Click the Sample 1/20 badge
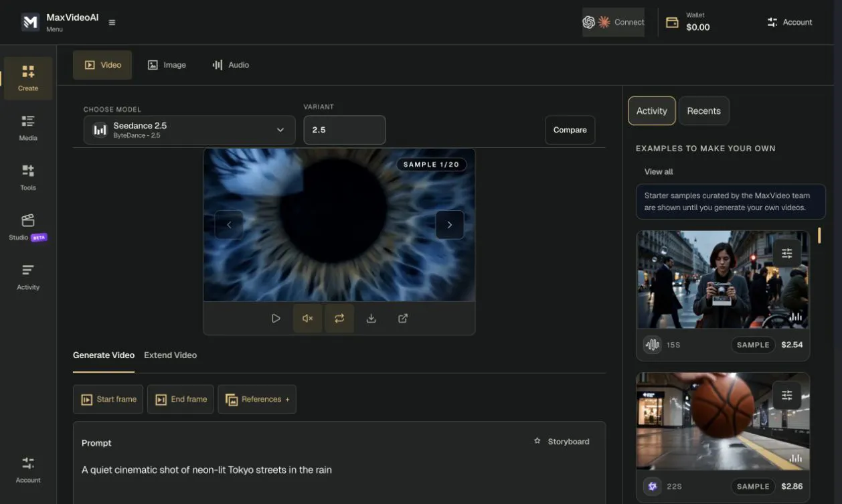 (432, 164)
